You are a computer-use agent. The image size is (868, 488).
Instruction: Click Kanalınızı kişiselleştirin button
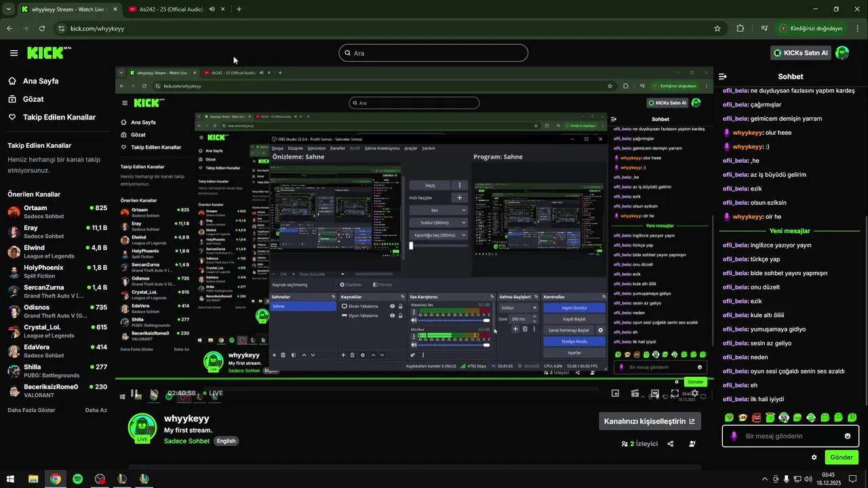click(x=650, y=421)
